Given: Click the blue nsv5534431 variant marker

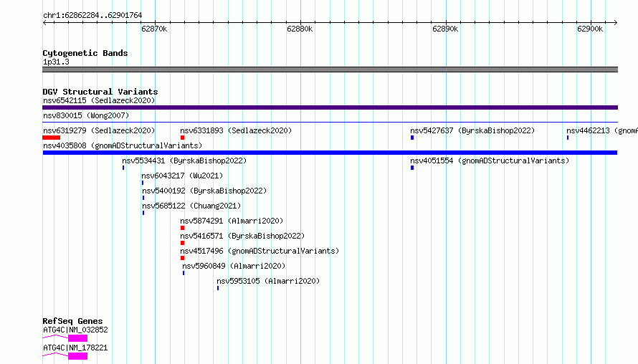Looking at the screenshot, I should [123, 168].
